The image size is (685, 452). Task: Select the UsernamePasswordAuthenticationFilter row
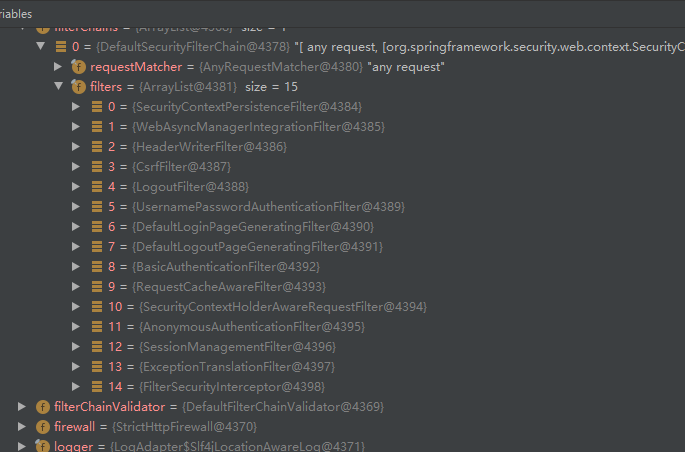pos(268,207)
